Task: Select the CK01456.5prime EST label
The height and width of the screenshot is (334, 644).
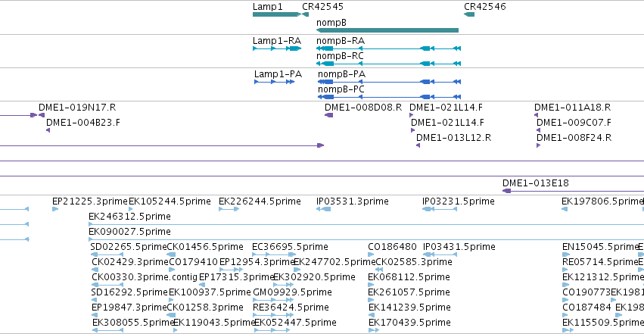Action: pyautogui.click(x=205, y=247)
